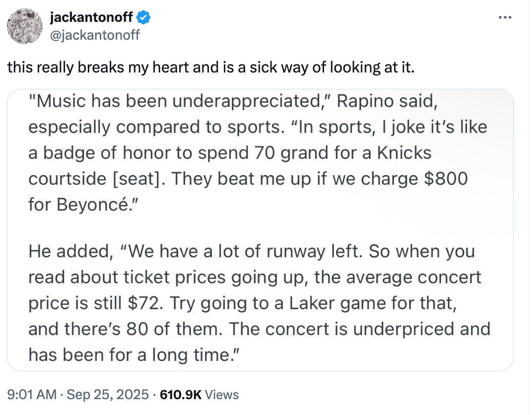Click the Views label beside the count
This screenshot has width=532, height=415.
pyautogui.click(x=222, y=395)
